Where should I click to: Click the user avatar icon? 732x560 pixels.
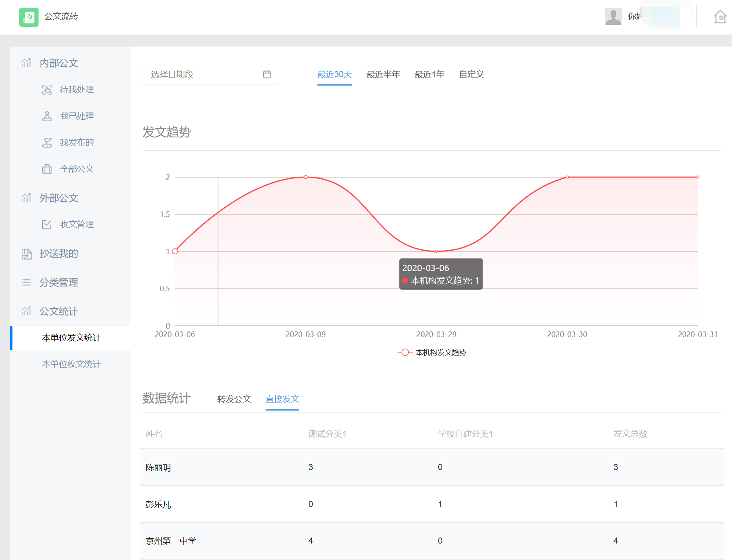pos(613,17)
